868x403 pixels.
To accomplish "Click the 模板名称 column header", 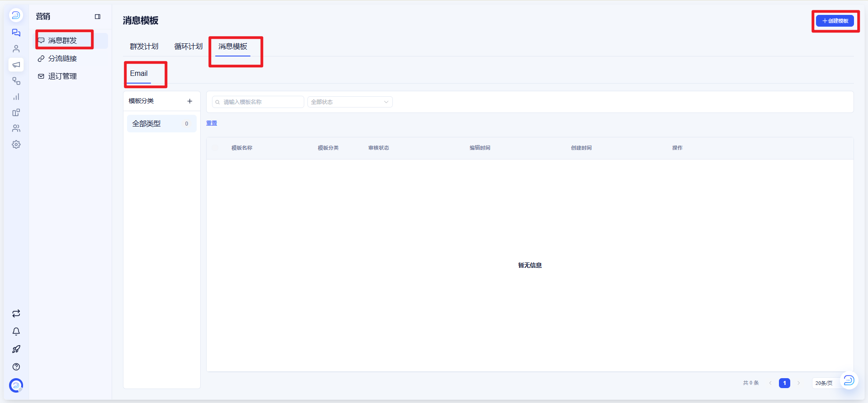I will [242, 148].
